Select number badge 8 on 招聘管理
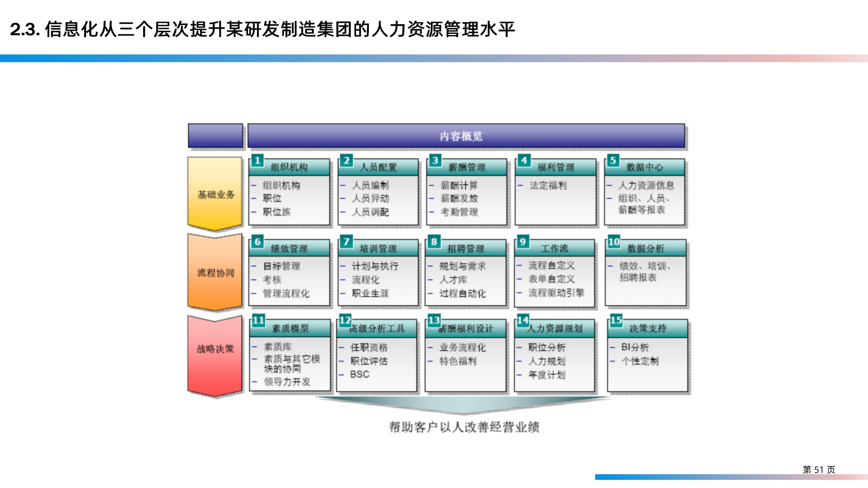 [434, 242]
